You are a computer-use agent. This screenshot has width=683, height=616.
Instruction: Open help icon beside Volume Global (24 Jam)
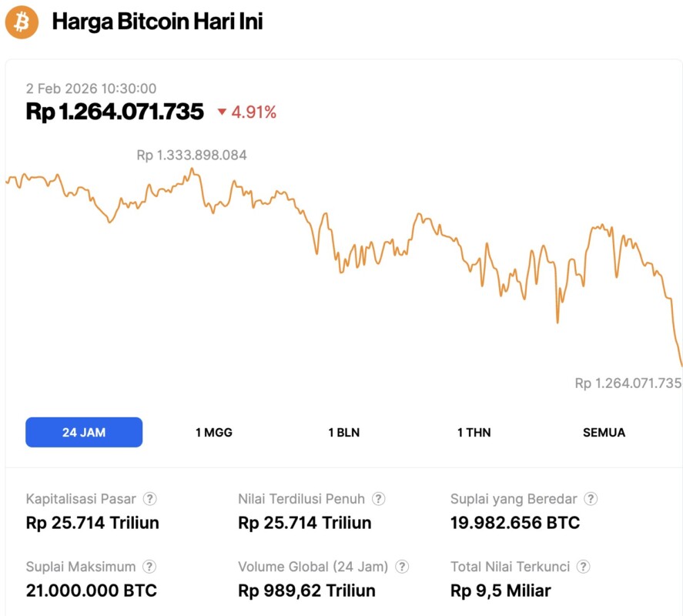[x=402, y=567]
